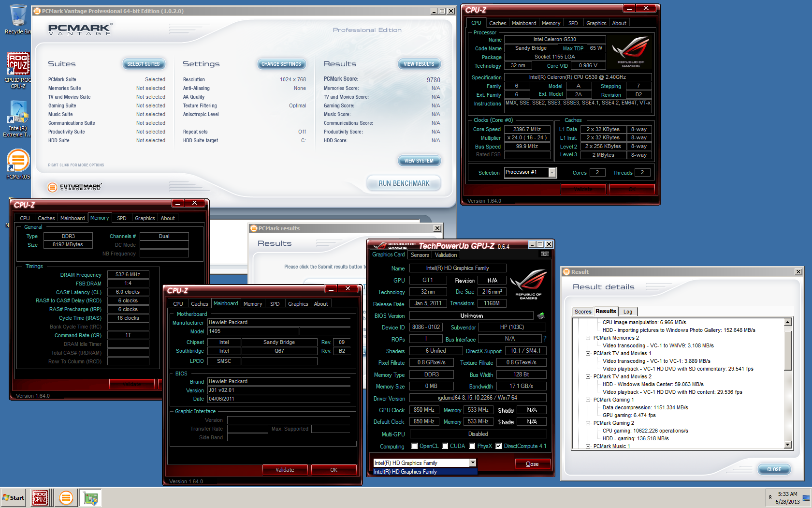This screenshot has height=508, width=812.
Task: Click the VIEW RESULTS button
Action: point(419,64)
